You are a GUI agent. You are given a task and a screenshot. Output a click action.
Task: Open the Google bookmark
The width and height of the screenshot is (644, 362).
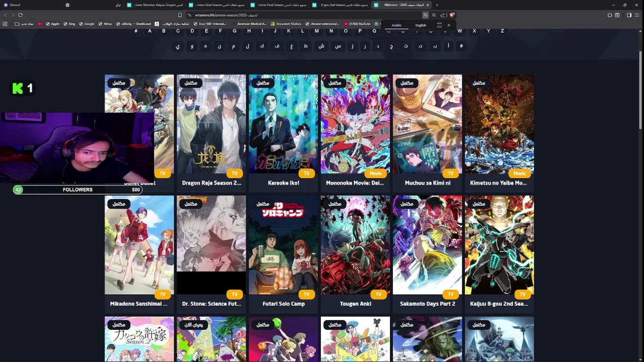[87, 24]
